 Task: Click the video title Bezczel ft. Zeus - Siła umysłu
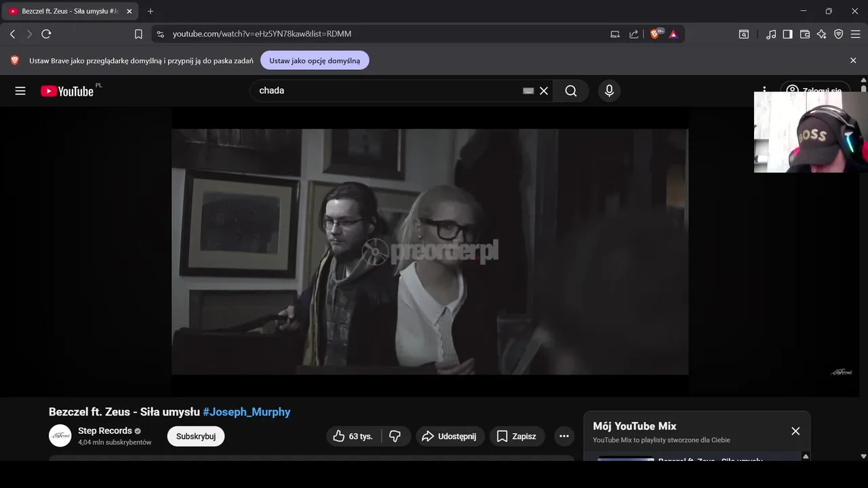(124, 412)
